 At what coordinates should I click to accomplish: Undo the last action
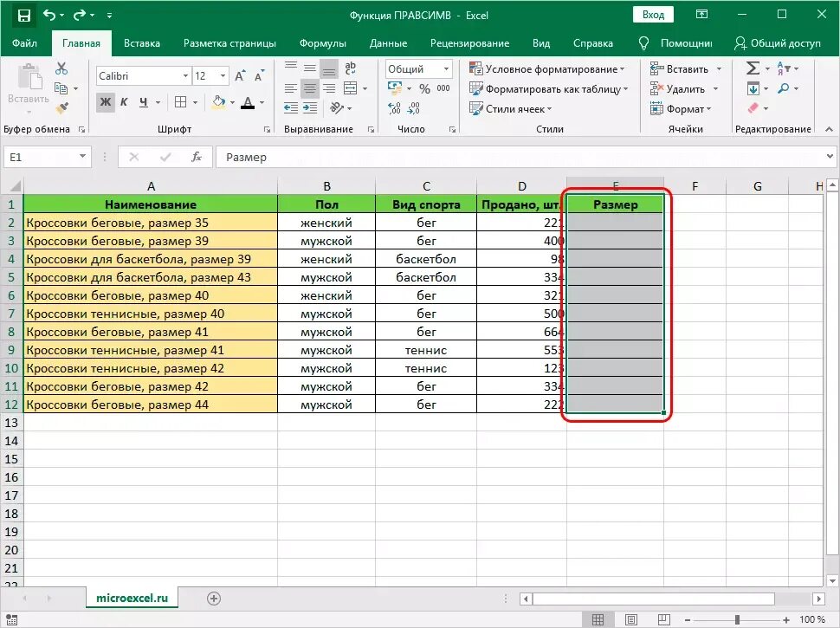click(x=49, y=15)
